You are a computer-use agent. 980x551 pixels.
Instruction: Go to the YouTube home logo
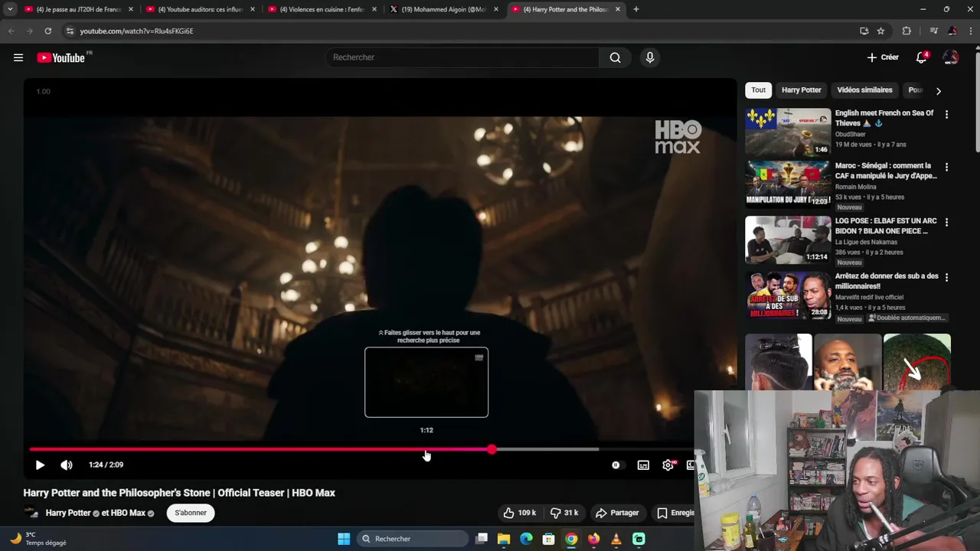coord(60,57)
